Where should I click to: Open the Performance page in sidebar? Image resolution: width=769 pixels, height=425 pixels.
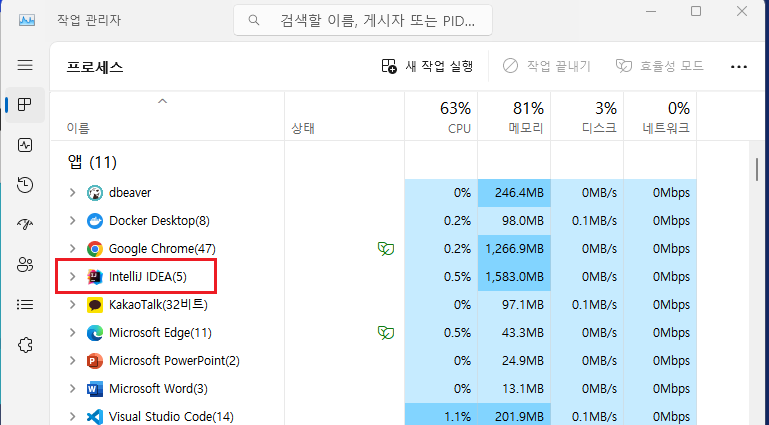point(25,145)
